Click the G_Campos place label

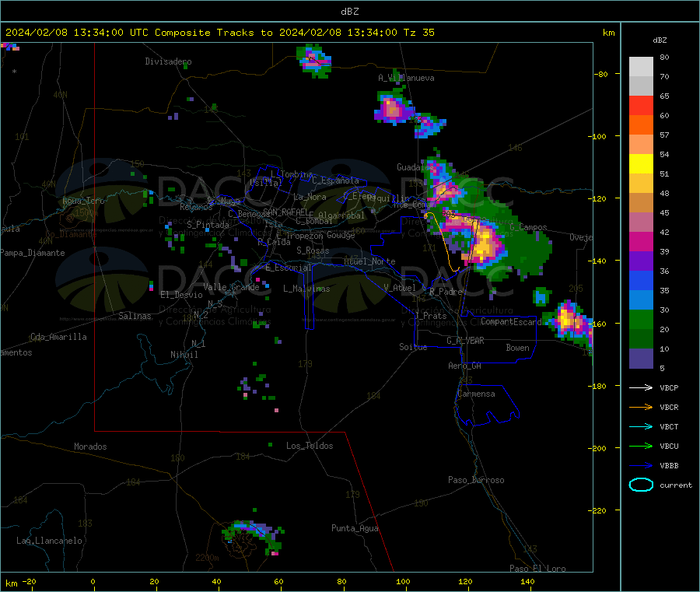point(528,227)
